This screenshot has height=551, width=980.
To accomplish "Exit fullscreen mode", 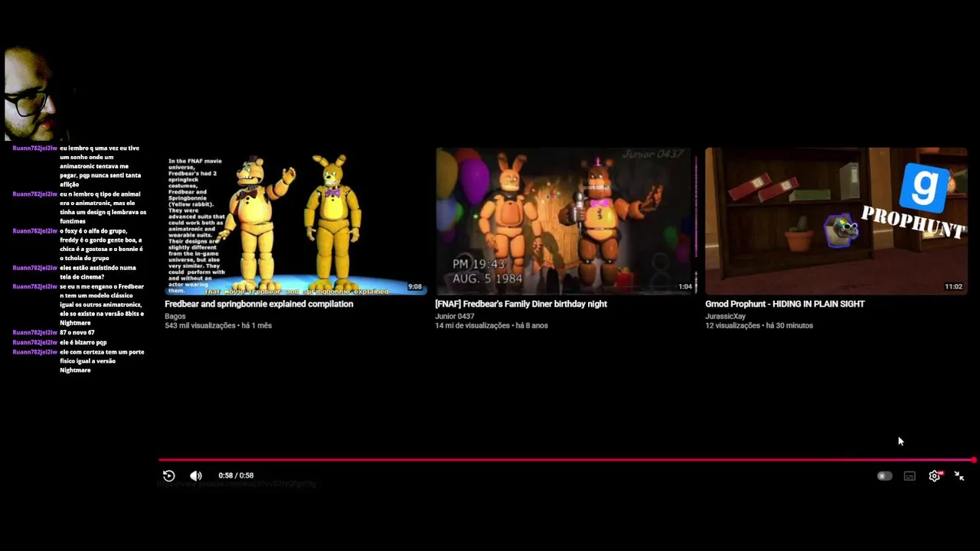I will pos(959,476).
